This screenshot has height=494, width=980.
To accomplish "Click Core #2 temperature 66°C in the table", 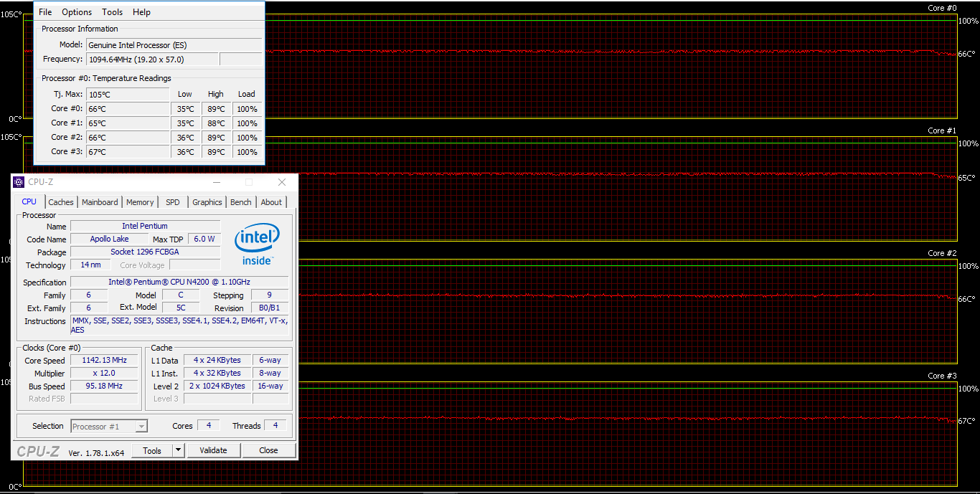I will (x=128, y=138).
